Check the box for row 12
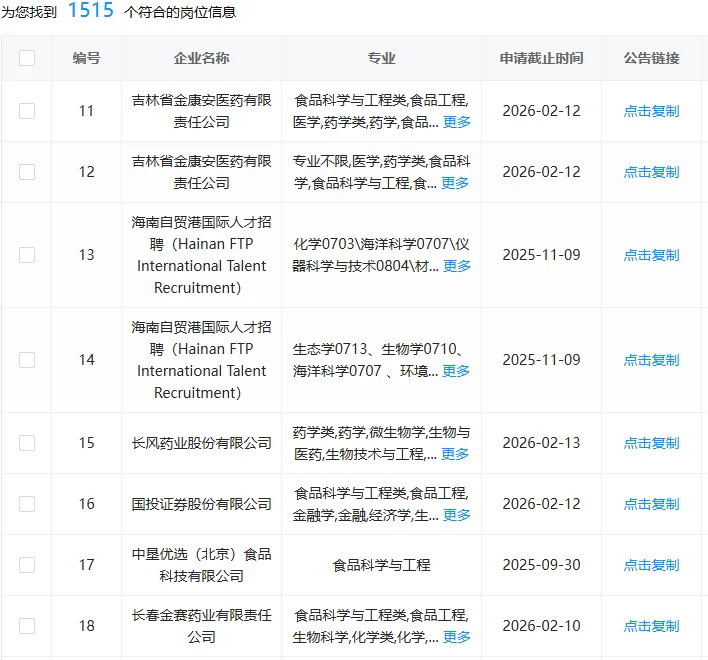The width and height of the screenshot is (708, 660). pos(27,172)
